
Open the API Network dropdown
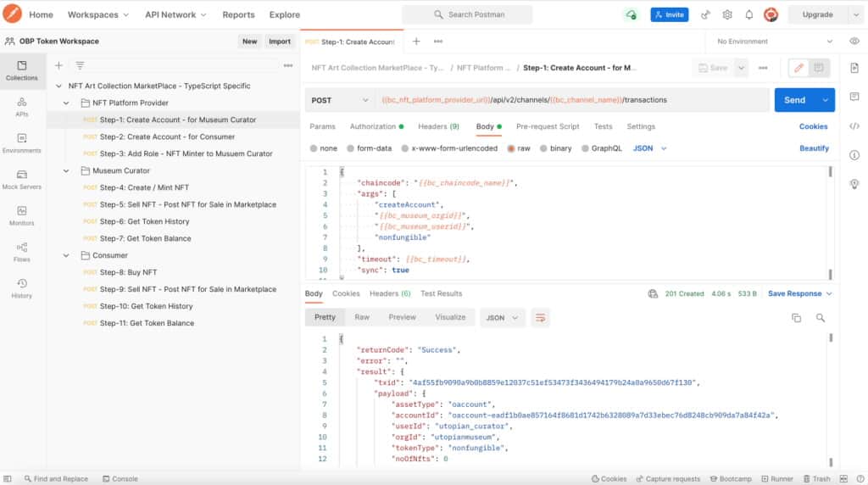(175, 15)
